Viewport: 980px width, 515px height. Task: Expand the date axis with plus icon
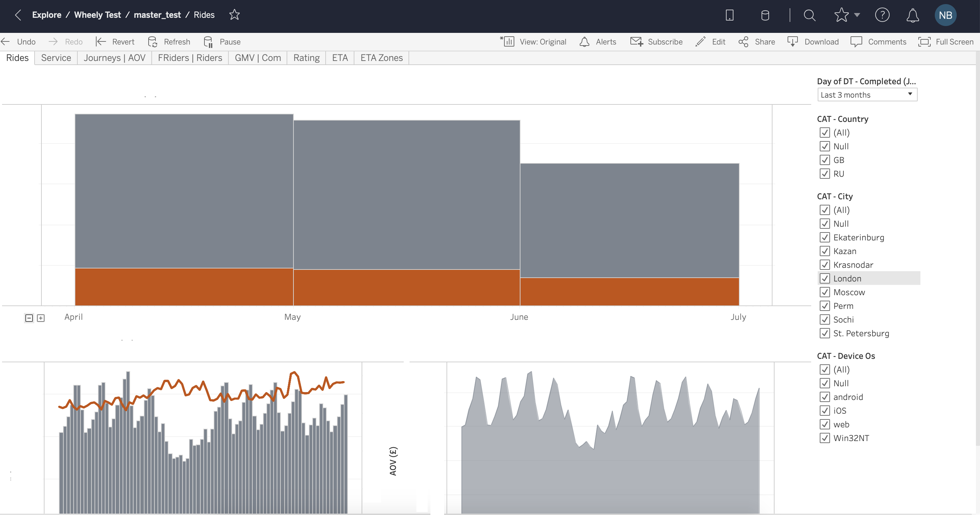[x=41, y=318]
